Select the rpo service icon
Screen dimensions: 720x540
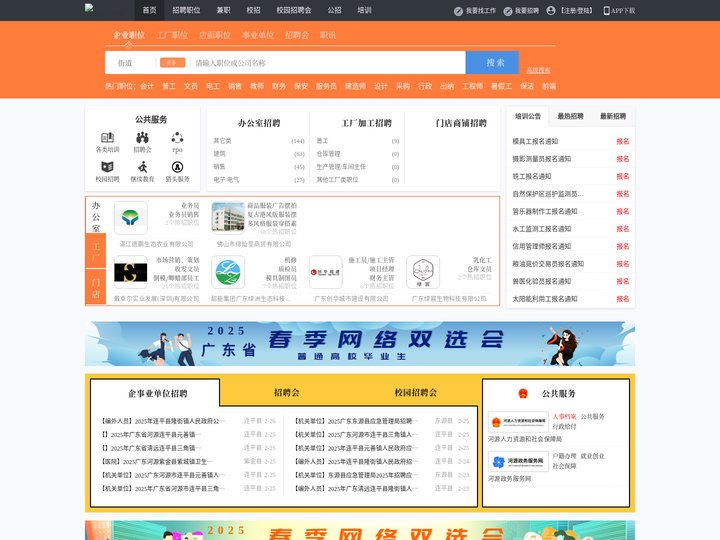[x=177, y=137]
